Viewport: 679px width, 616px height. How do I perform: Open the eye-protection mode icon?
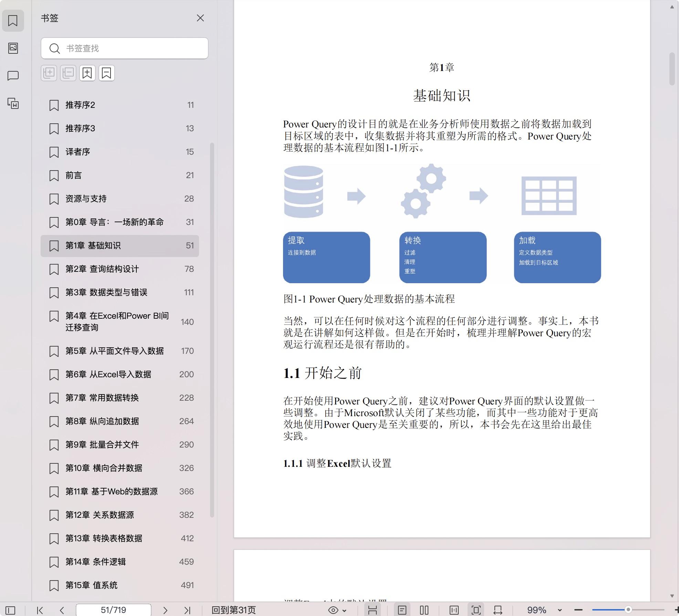coord(333,610)
